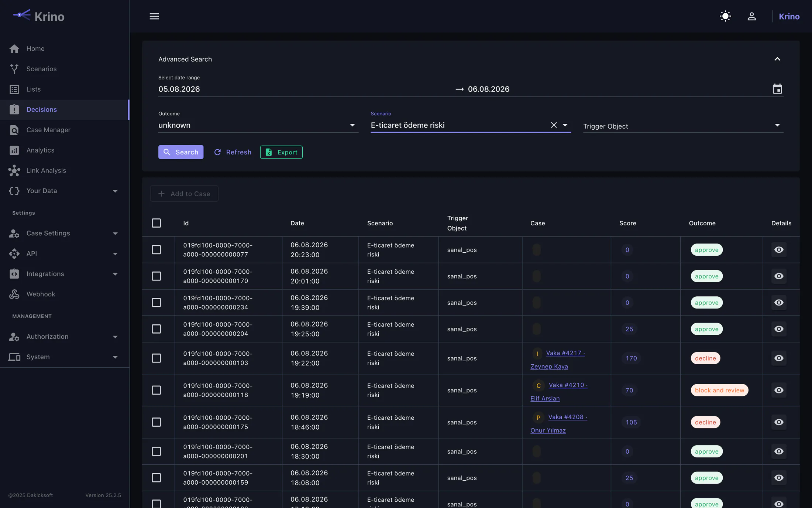The width and height of the screenshot is (812, 508).
Task: Open Case Manager in the sidebar
Action: pyautogui.click(x=65, y=130)
